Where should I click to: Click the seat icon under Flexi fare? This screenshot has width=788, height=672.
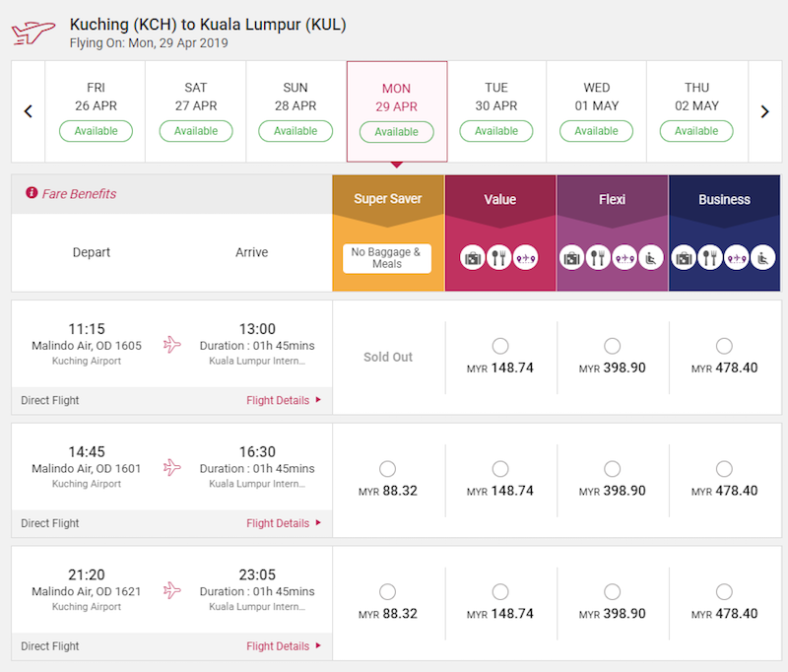tap(650, 258)
